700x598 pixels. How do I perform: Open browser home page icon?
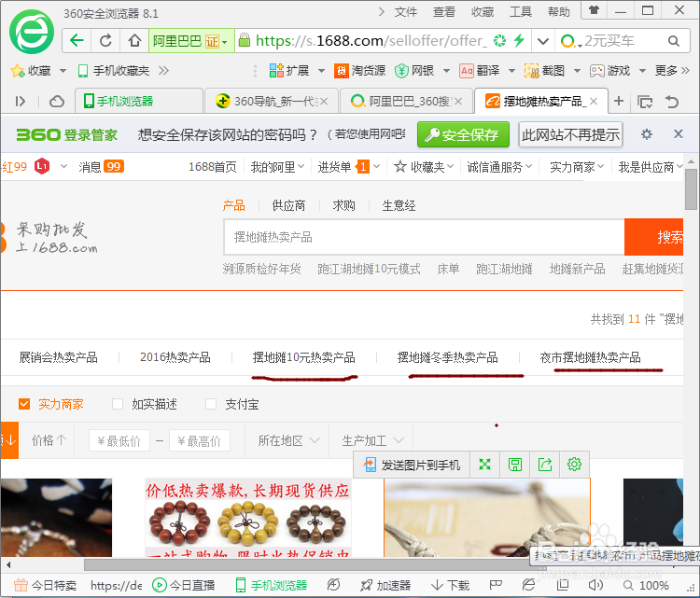133,41
